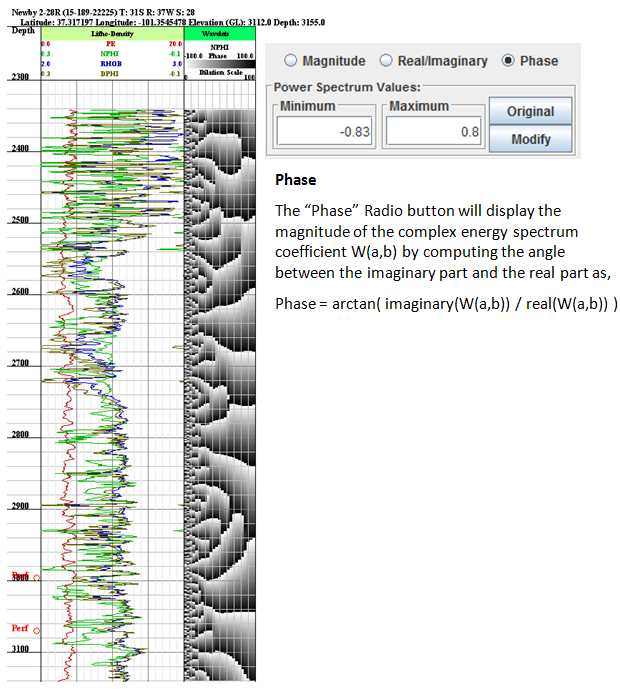This screenshot has width=620, height=689.
Task: Click the DPHI curve label
Action: (x=112, y=73)
